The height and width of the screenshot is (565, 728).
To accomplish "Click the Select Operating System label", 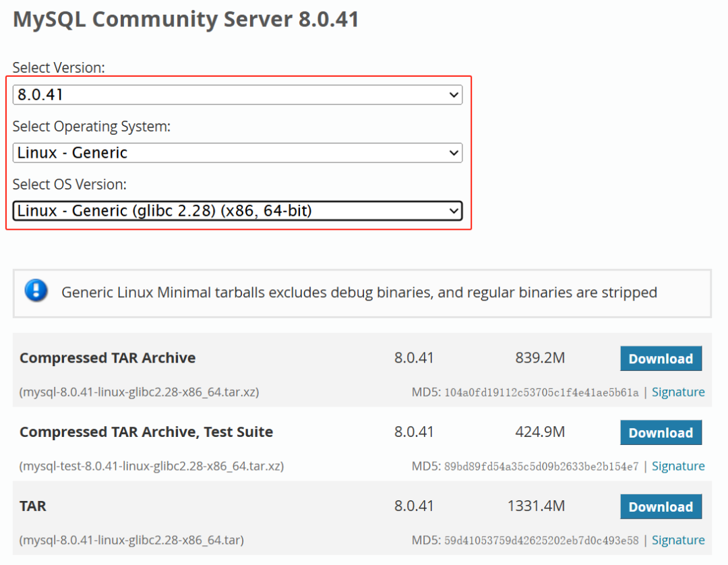I will pos(92,126).
